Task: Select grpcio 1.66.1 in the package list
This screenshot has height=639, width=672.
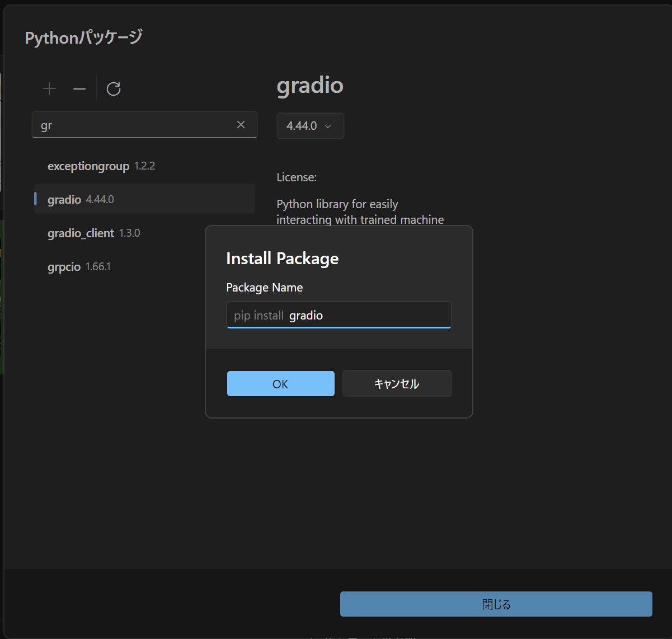Action: point(79,267)
